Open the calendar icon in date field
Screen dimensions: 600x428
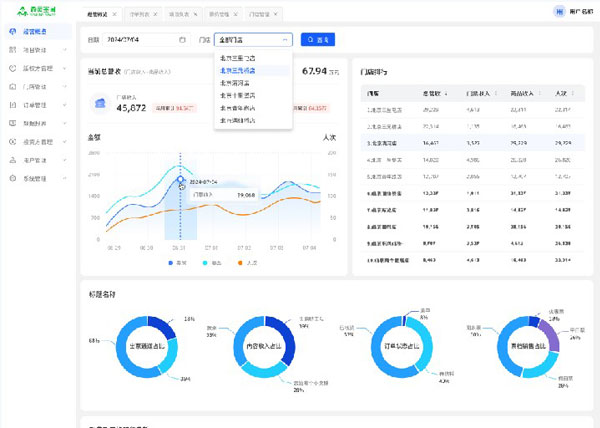pos(181,40)
